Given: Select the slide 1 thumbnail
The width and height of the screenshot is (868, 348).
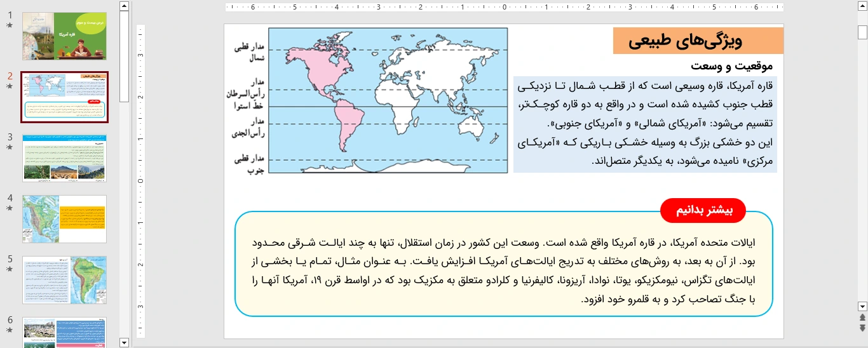Looking at the screenshot, I should pyautogui.click(x=64, y=36).
